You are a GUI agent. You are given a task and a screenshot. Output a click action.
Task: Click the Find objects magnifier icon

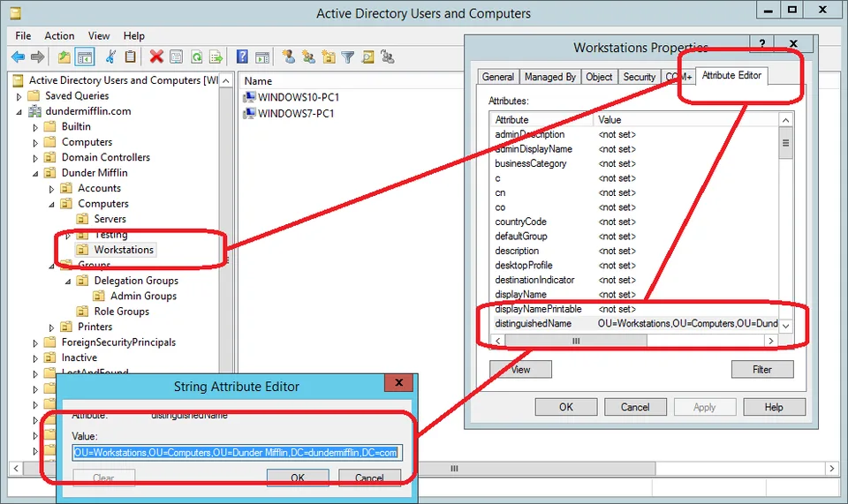pyautogui.click(x=367, y=56)
